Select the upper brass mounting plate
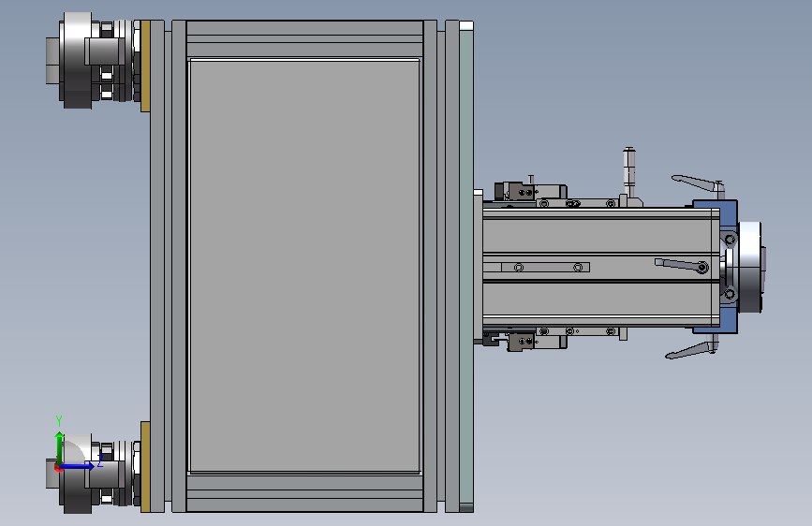812x526 pixels. pyautogui.click(x=145, y=66)
